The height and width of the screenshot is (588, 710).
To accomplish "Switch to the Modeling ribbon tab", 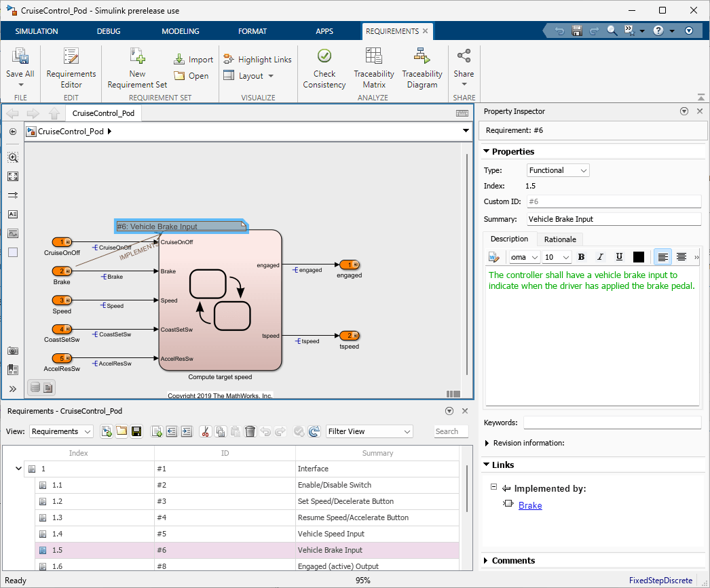I will pos(181,31).
